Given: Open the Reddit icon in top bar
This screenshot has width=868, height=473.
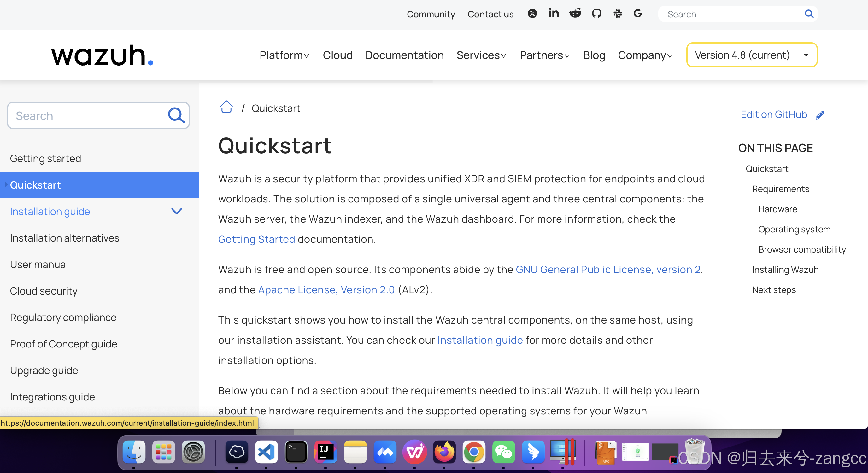Looking at the screenshot, I should [575, 14].
